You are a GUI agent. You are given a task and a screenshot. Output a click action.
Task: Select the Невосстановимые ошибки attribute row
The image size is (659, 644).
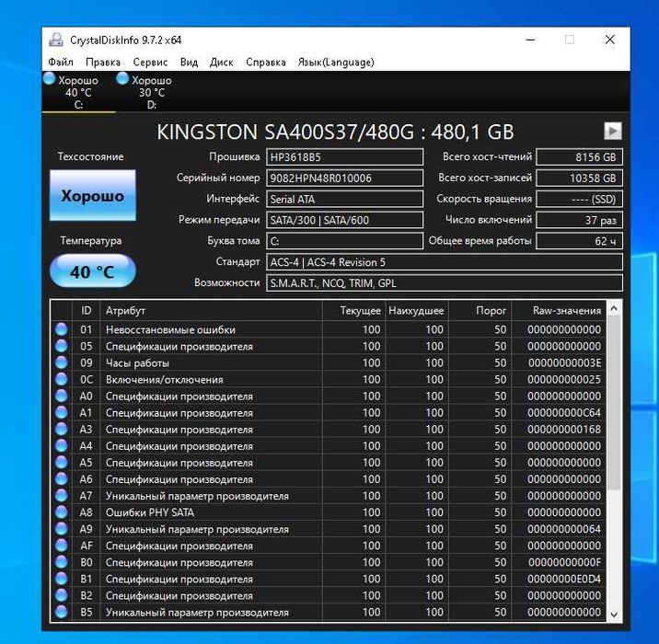329,329
